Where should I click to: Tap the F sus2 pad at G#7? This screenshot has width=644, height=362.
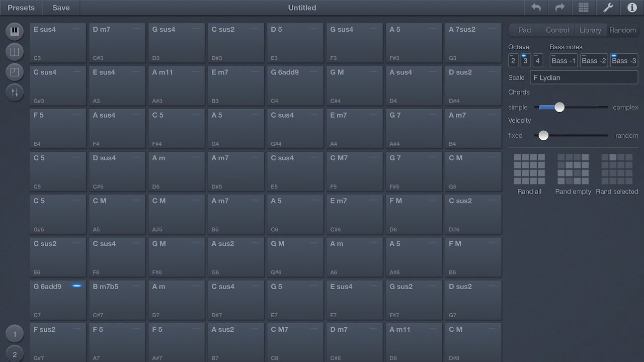pos(58,343)
